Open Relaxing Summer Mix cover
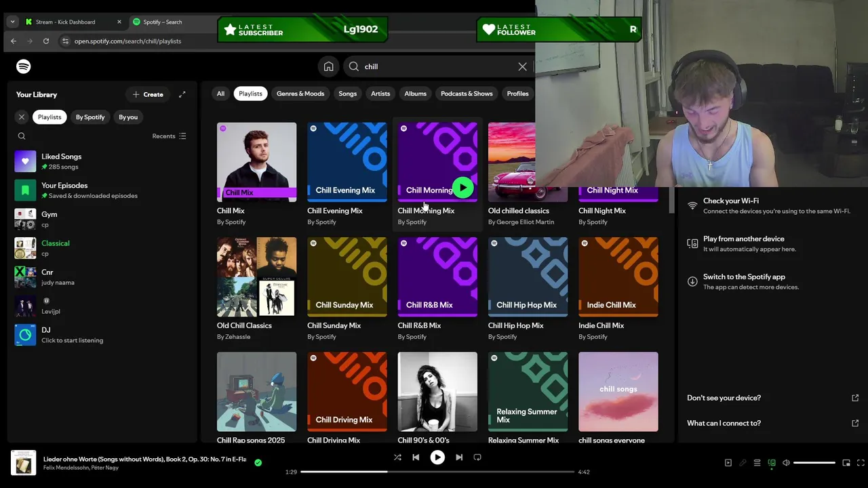Screen dimensions: 868x488 point(528,392)
